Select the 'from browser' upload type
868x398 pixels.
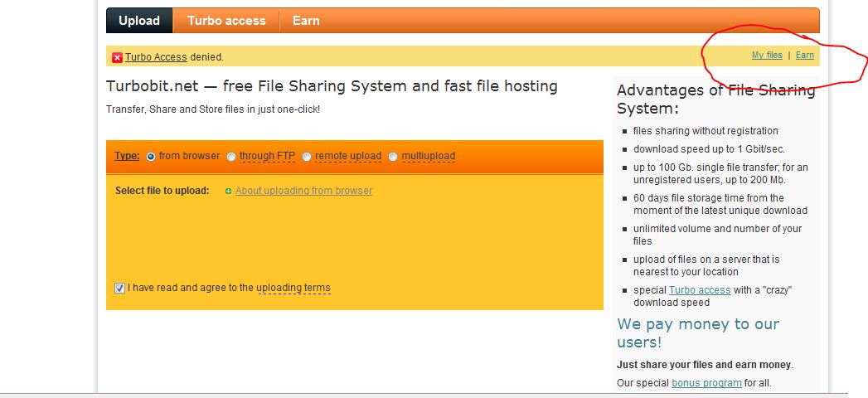coord(151,157)
